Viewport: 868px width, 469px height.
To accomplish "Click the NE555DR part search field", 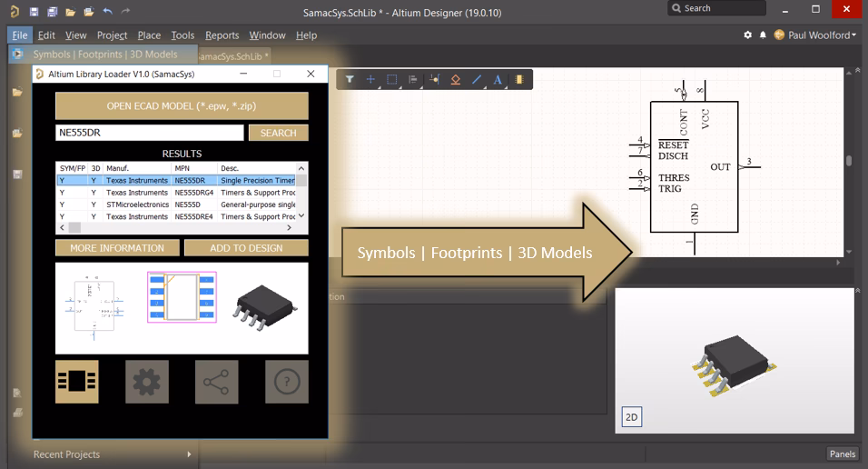I will 149,133.
